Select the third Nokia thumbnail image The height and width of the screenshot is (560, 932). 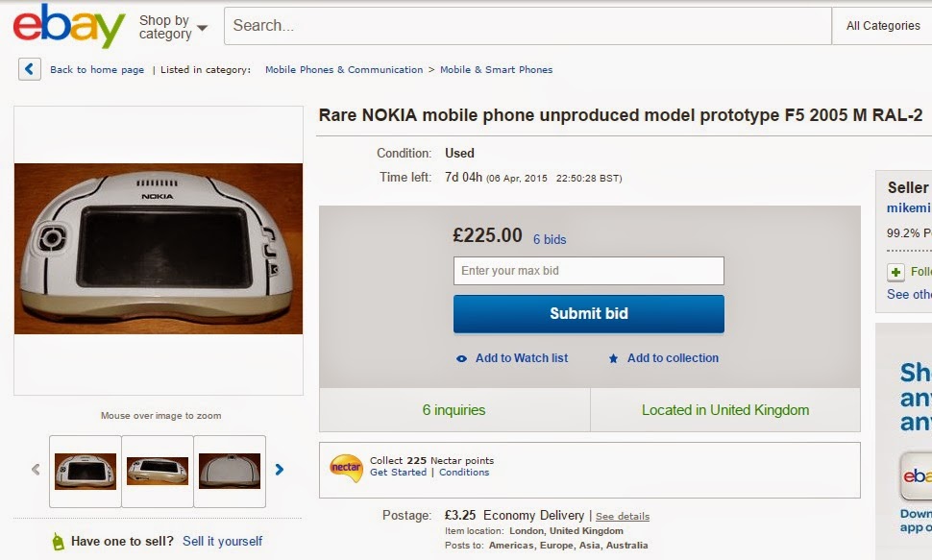(230, 471)
